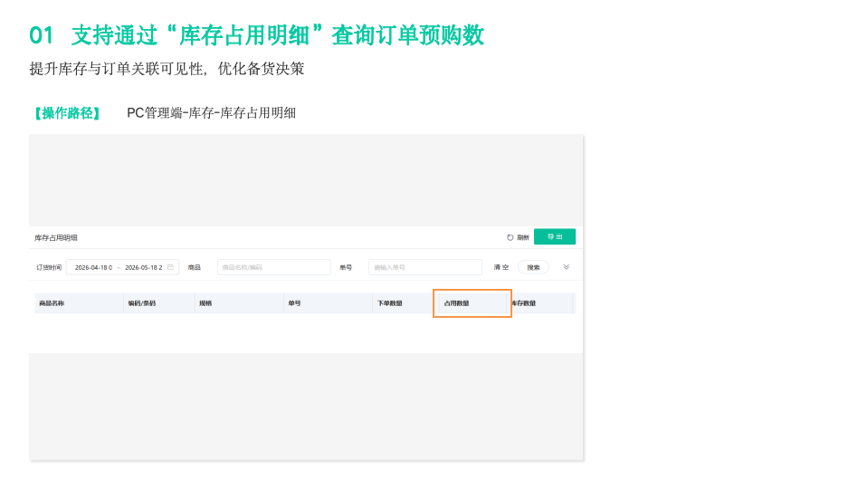
Task: Click the 刷新 refresh icon
Action: (510, 237)
